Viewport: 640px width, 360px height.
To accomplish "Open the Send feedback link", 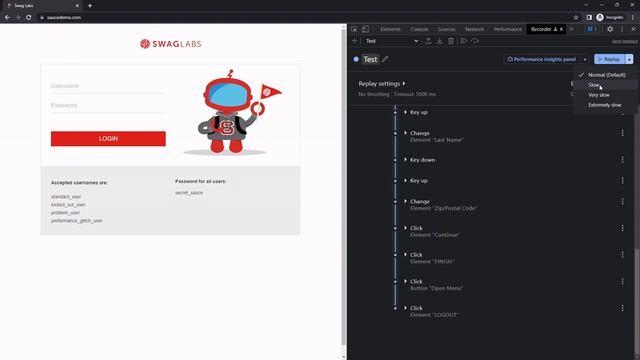I will point(624,41).
